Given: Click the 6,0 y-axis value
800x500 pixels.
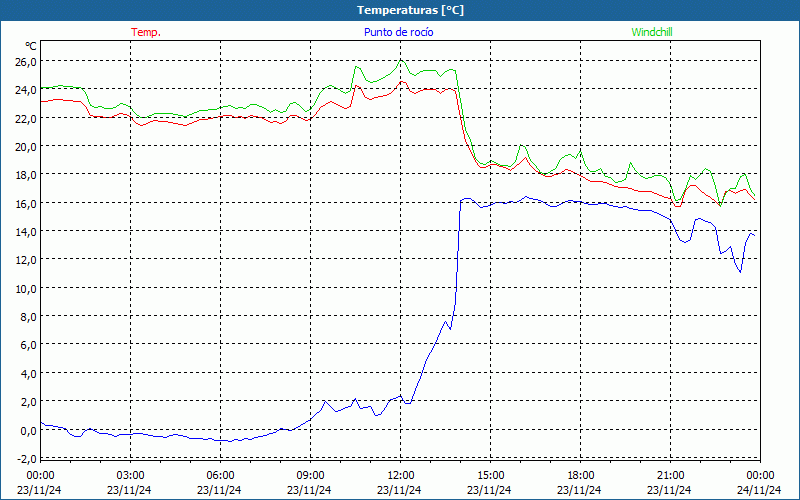Looking at the screenshot, I should [29, 345].
